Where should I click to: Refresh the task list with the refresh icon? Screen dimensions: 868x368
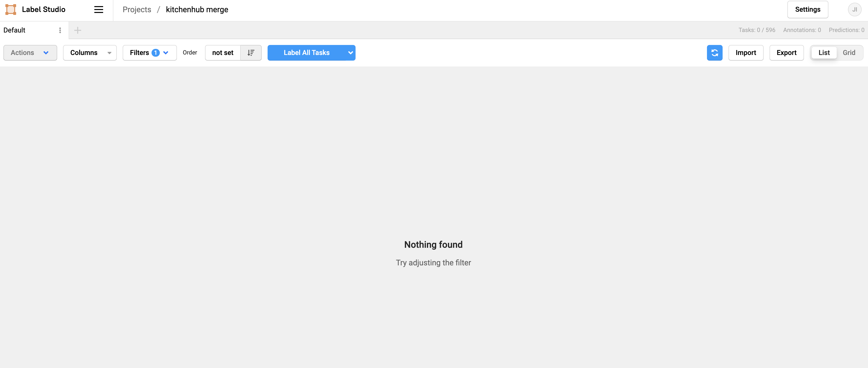[x=714, y=53]
